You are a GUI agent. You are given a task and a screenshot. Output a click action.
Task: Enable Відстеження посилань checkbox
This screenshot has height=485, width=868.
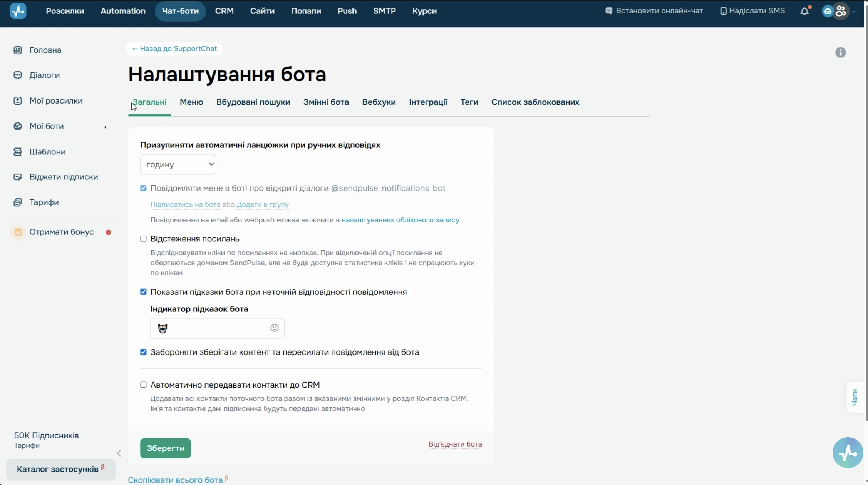(143, 239)
